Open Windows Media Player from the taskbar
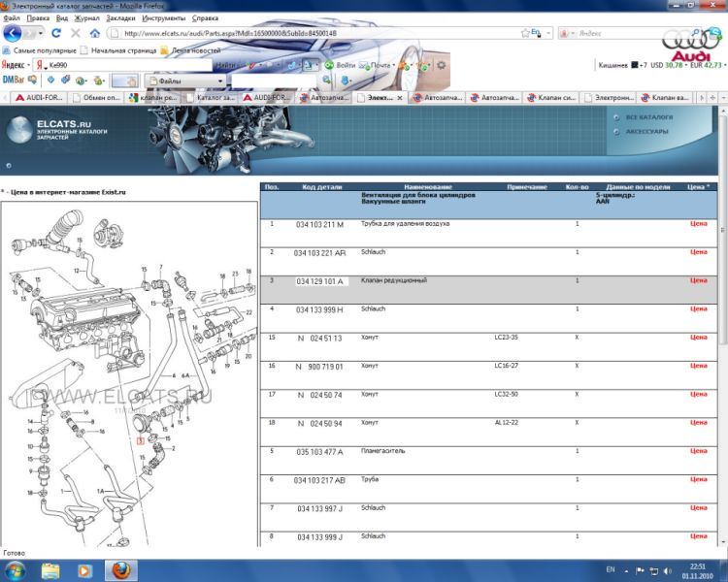 click(84, 570)
